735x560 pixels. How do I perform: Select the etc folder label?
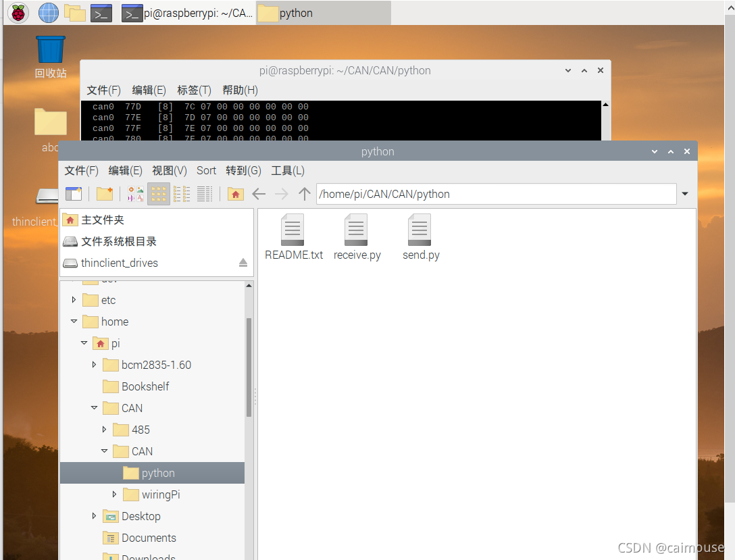click(108, 301)
